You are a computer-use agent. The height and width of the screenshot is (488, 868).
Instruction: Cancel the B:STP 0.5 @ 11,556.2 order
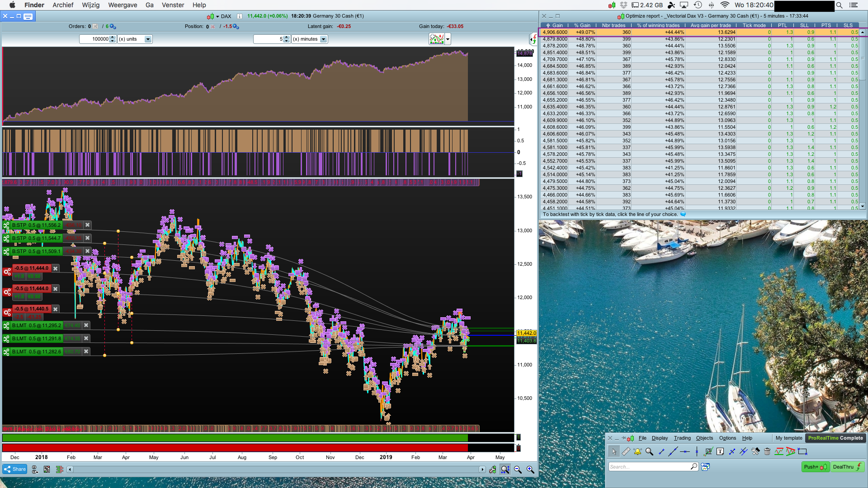pyautogui.click(x=88, y=225)
